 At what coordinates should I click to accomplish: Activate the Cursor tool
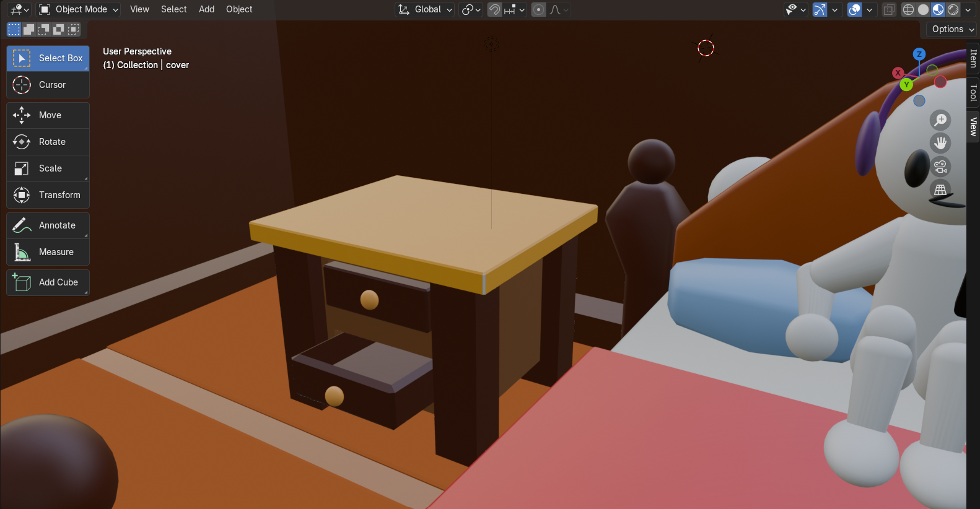(x=48, y=85)
